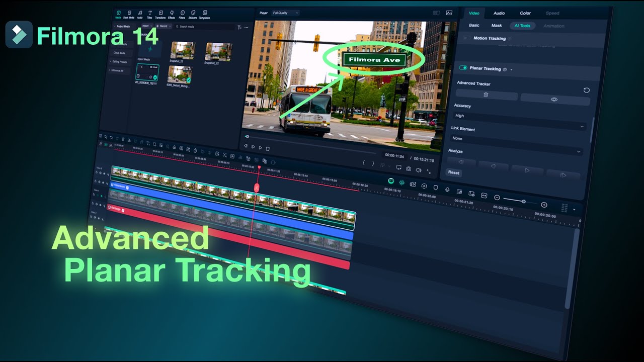Viewport: 644px width, 362px height.
Task: Expand the Influence Kit tree item
Action: click(x=110, y=70)
